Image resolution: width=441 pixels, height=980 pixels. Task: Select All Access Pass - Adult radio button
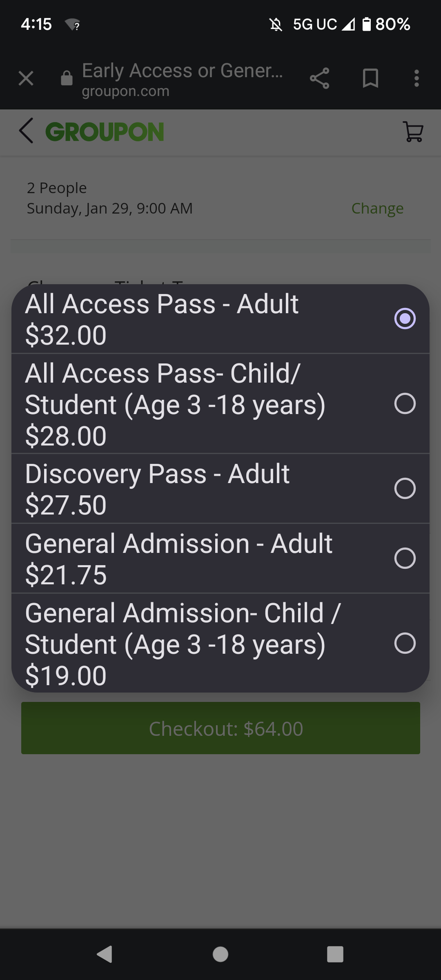[405, 318]
